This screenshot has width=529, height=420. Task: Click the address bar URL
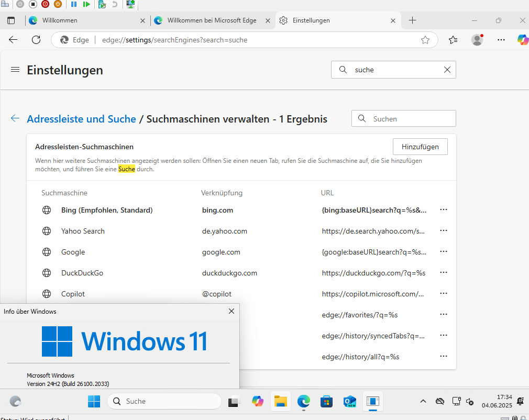tap(175, 40)
